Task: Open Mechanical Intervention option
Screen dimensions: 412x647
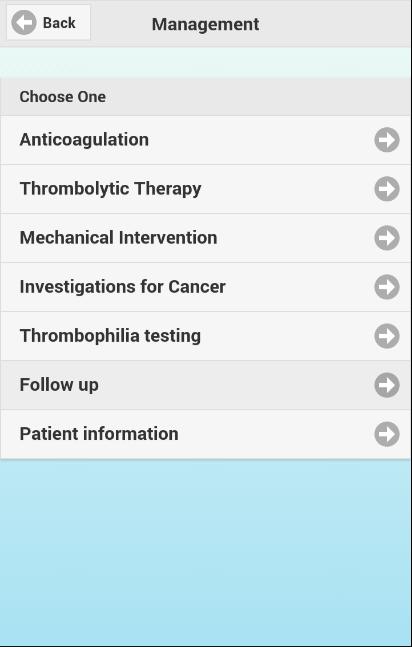Action: tap(206, 238)
